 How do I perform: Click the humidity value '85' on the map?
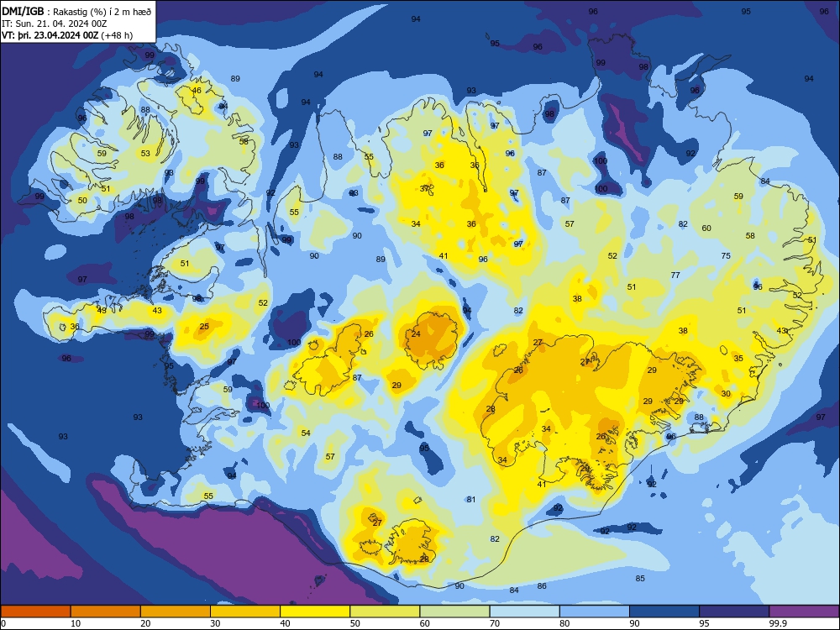(x=640, y=579)
